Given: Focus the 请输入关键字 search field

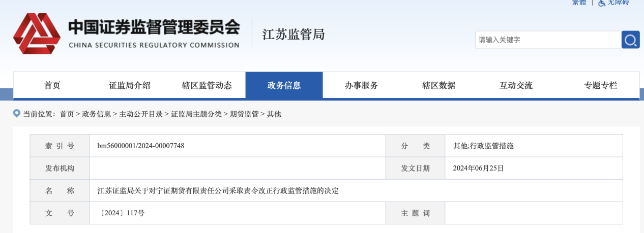Looking at the screenshot, I should click(547, 40).
